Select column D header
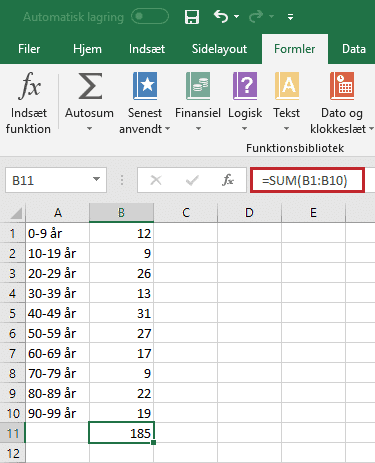The height and width of the screenshot is (463, 375). (249, 213)
